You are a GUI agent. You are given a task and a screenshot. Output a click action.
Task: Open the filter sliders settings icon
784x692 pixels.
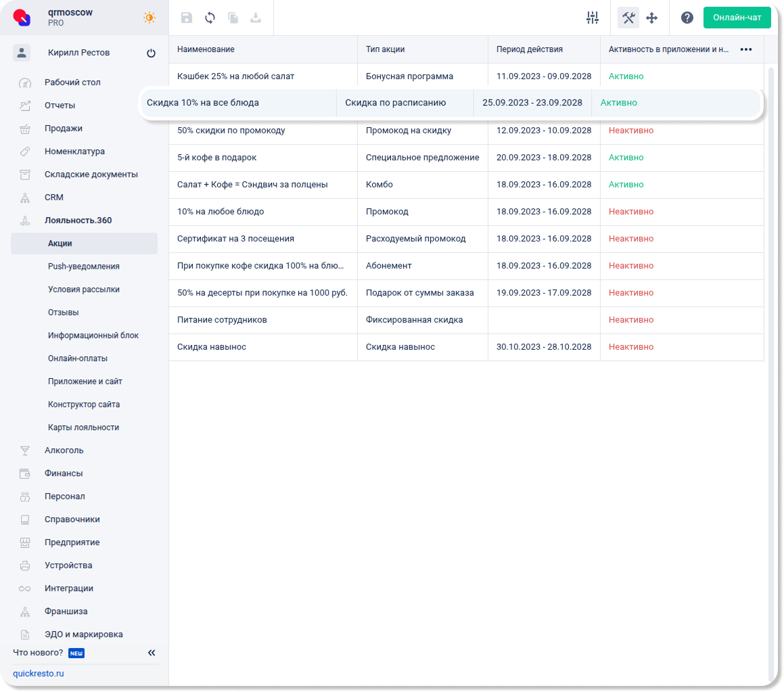[593, 18]
